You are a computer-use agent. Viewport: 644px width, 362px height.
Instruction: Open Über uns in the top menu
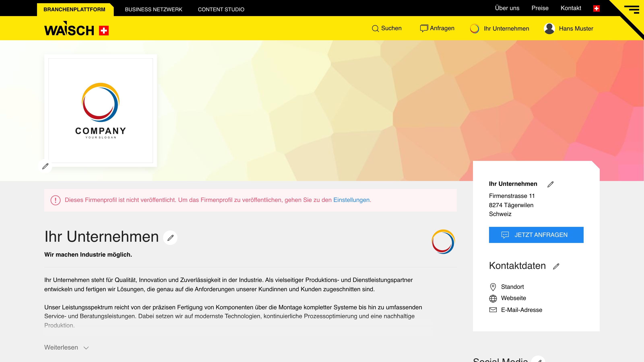pyautogui.click(x=507, y=8)
